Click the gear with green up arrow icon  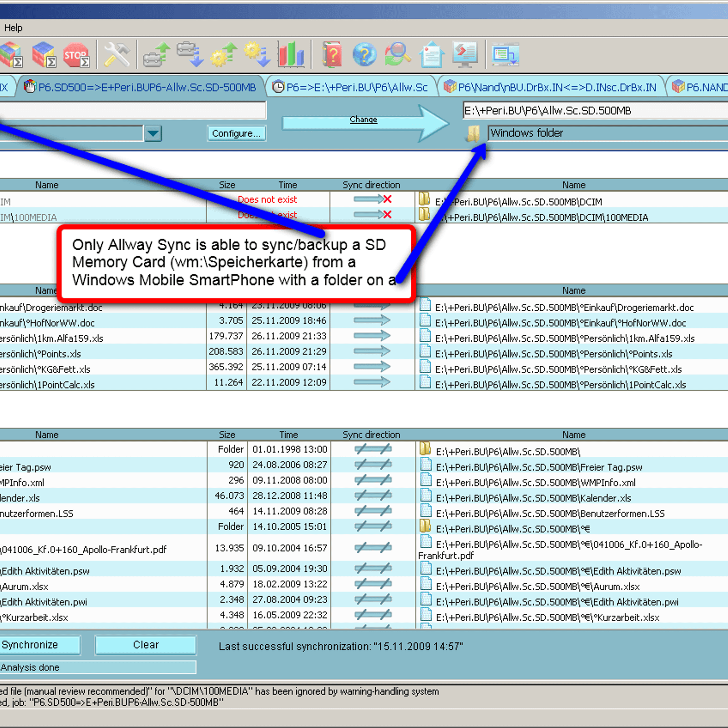[224, 55]
